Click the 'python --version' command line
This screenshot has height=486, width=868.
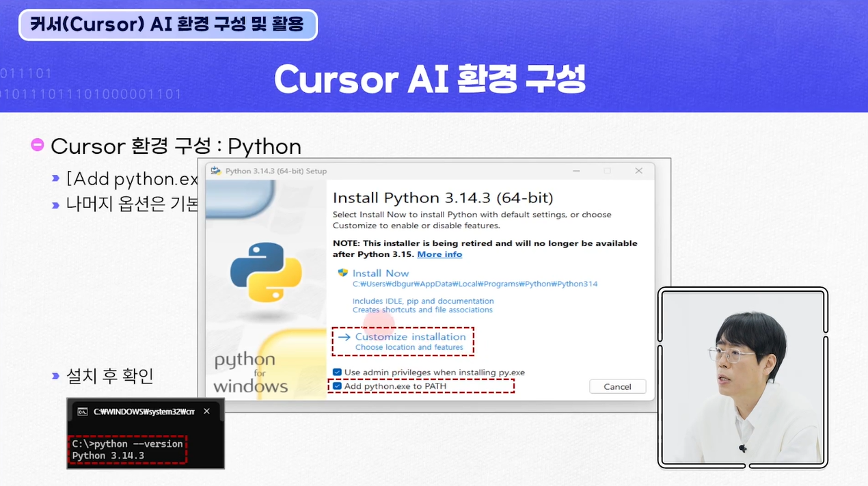[x=127, y=444]
